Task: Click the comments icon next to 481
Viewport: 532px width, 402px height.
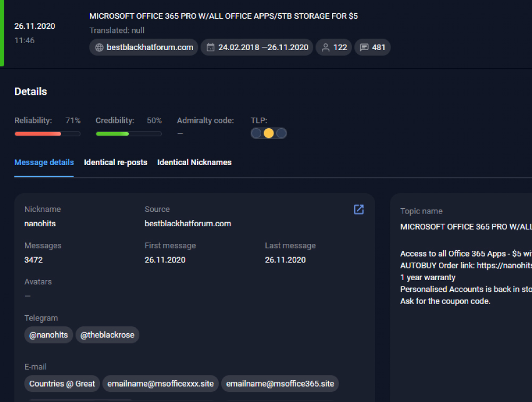Action: coord(364,47)
